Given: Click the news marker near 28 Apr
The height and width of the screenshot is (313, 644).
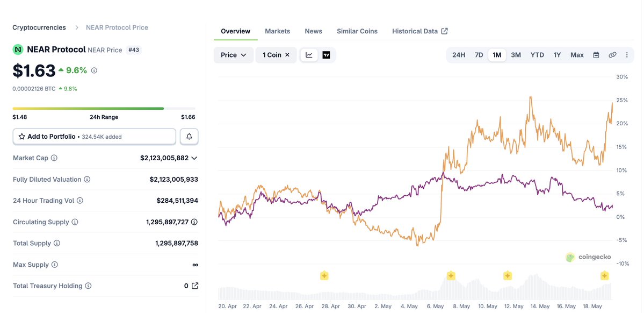Looking at the screenshot, I should click(x=324, y=275).
